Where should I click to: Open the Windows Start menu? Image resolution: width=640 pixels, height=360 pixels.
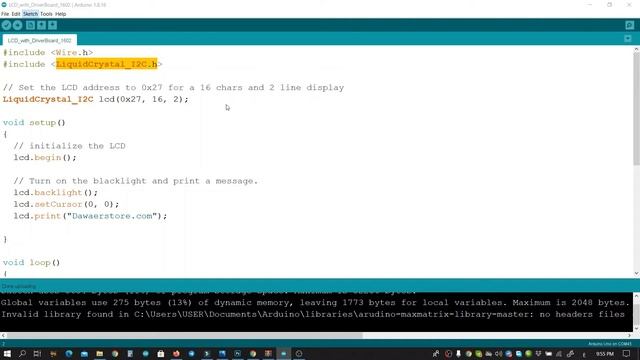(7, 353)
